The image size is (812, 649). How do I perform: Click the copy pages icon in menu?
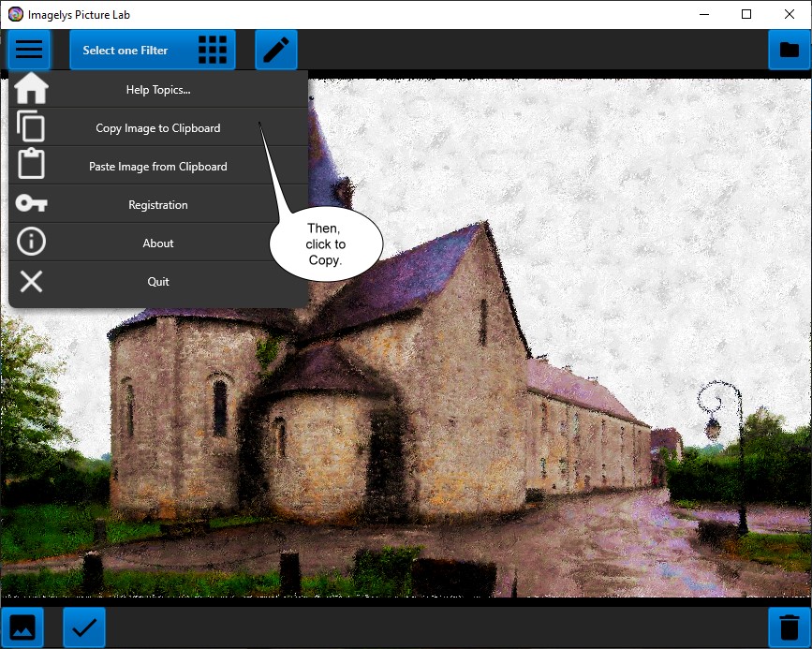click(31, 125)
